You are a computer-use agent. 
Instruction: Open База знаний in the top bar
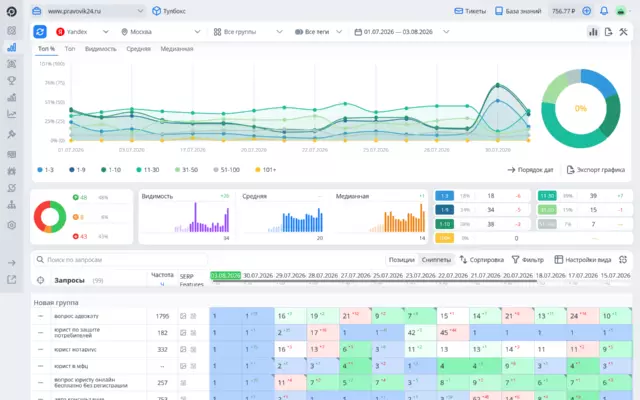[518, 11]
